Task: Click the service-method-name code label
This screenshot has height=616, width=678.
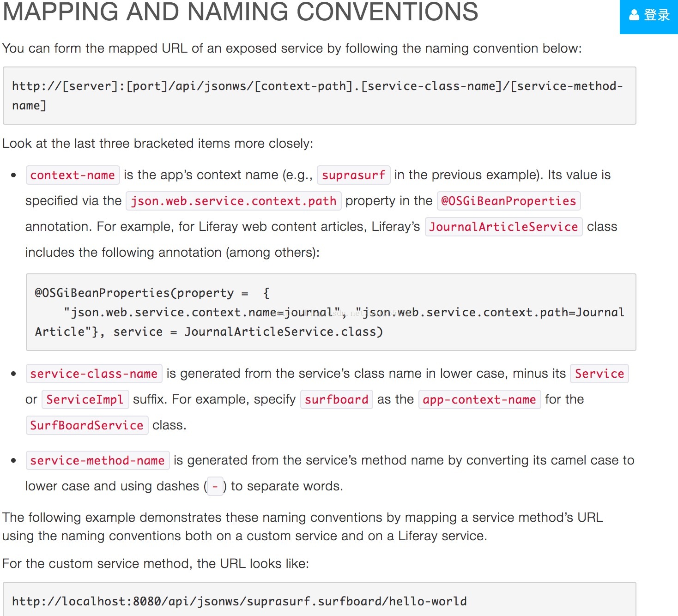Action: [97, 460]
